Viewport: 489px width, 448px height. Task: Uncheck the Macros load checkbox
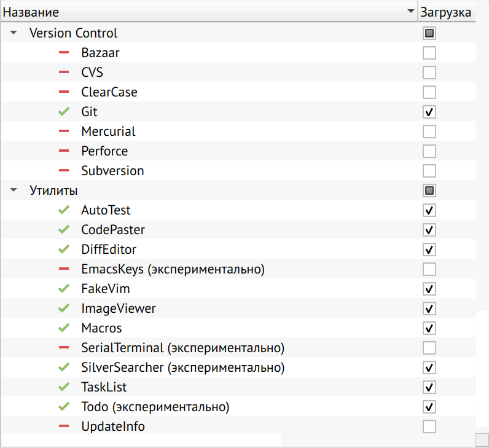tap(429, 328)
